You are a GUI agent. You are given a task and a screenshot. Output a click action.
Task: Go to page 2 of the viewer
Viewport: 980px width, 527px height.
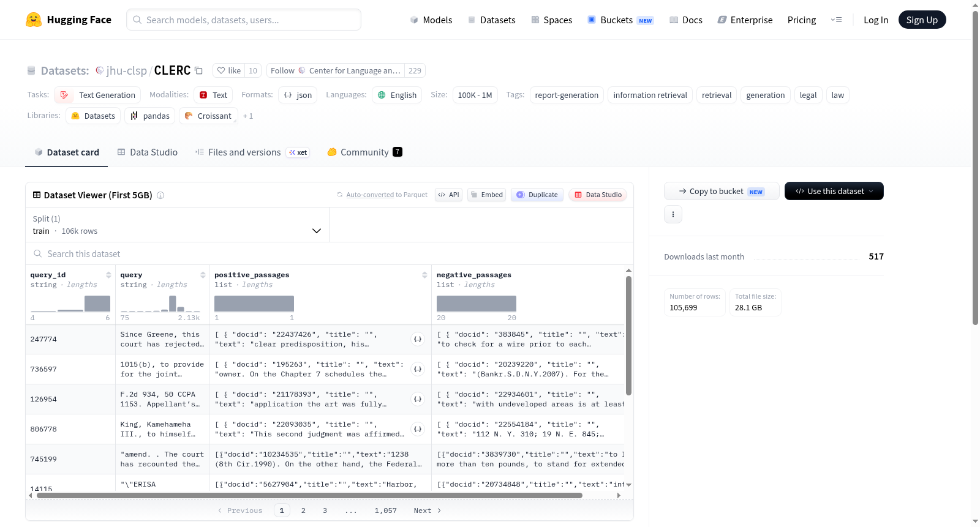pos(303,510)
